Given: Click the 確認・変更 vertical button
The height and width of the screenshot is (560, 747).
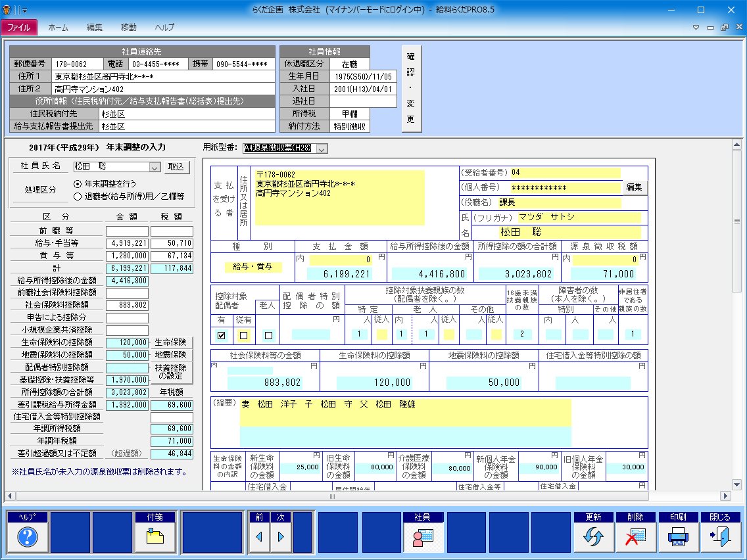Looking at the screenshot, I should click(411, 89).
